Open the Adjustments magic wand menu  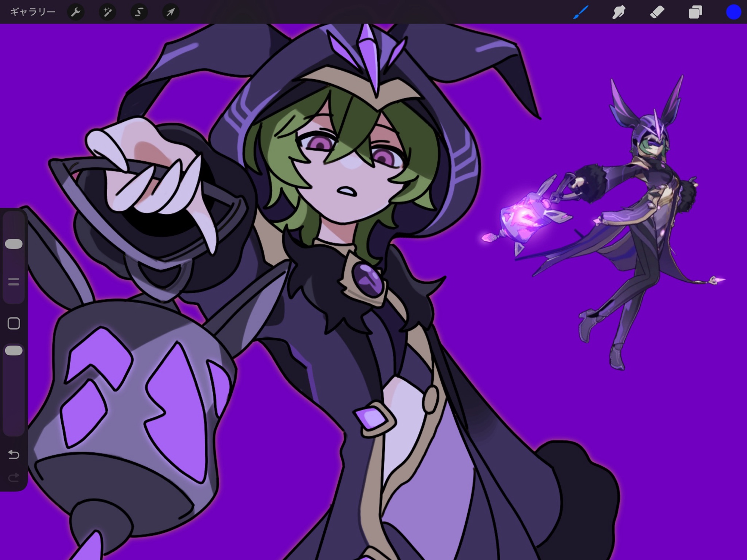[107, 12]
